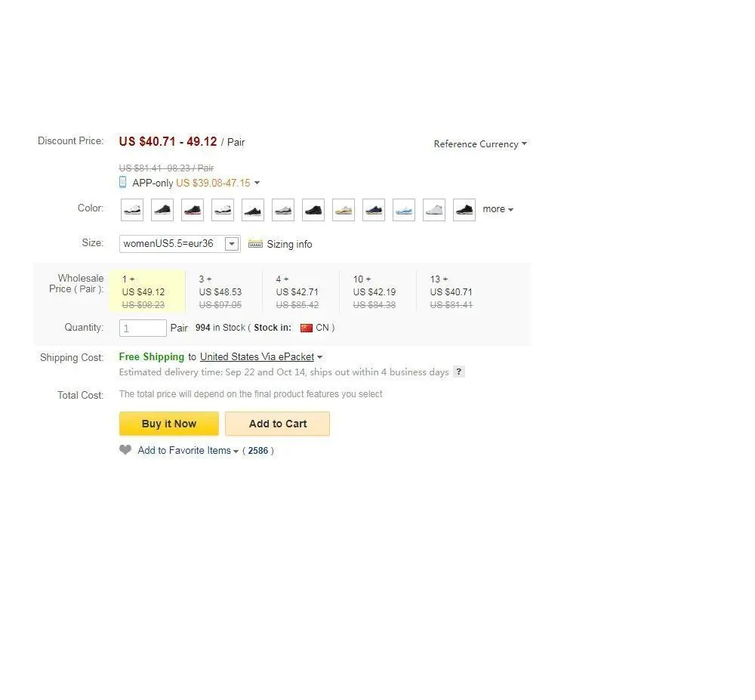Click the quantity input field
The width and height of the screenshot is (755, 700).
pyautogui.click(x=143, y=328)
